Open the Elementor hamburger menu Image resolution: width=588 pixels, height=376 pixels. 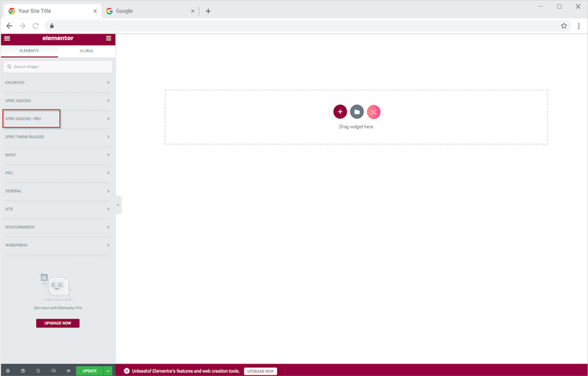7,38
